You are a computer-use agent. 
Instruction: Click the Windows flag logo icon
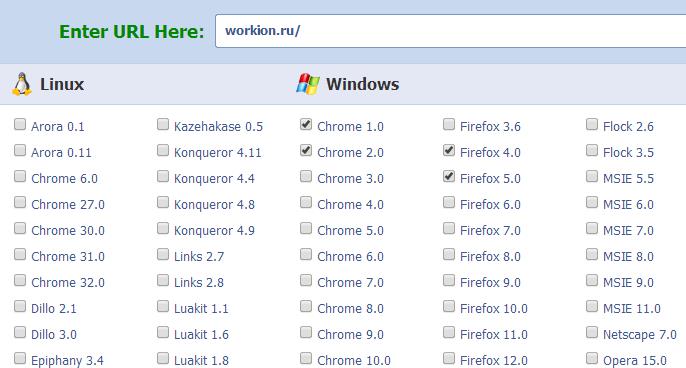click(308, 84)
